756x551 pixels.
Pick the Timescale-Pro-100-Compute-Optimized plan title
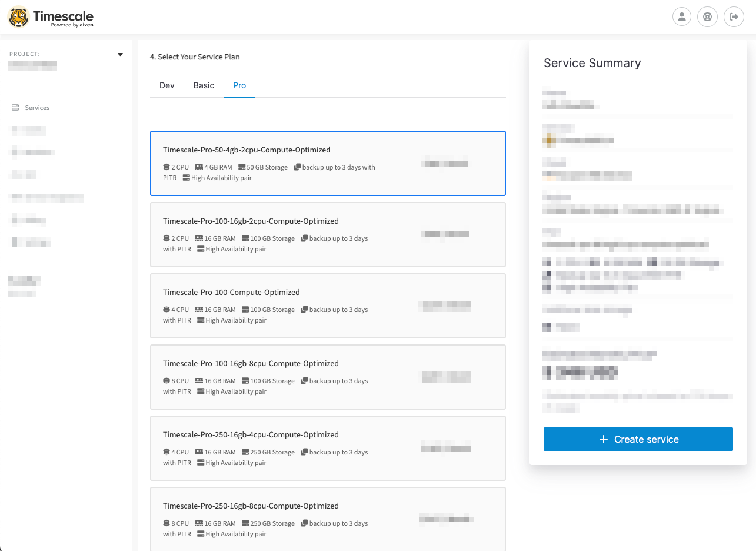231,292
